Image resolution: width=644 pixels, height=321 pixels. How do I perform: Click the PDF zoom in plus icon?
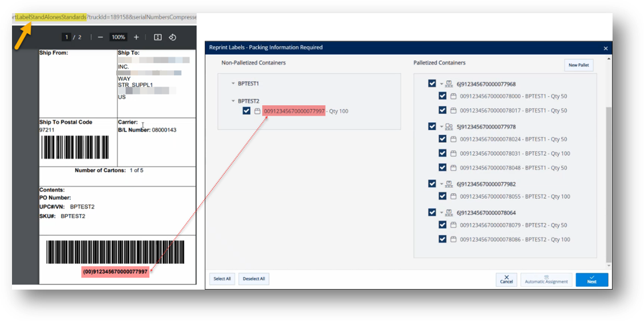[x=136, y=37]
